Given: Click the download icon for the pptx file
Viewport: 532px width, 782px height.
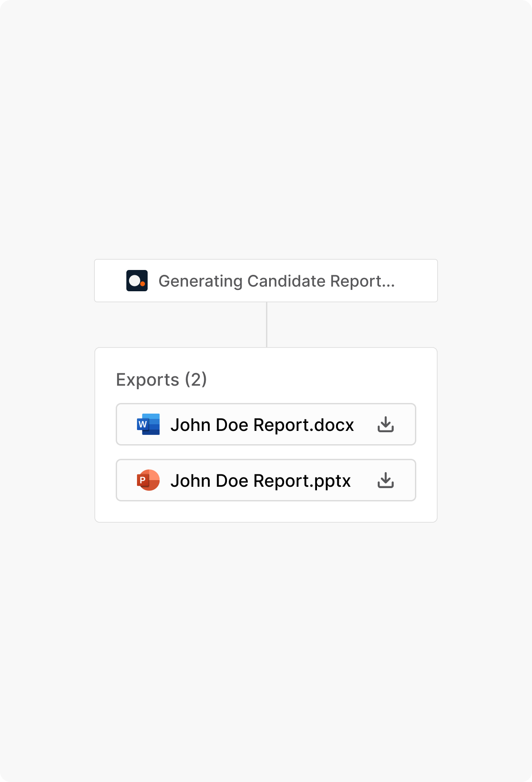Looking at the screenshot, I should (x=386, y=480).
